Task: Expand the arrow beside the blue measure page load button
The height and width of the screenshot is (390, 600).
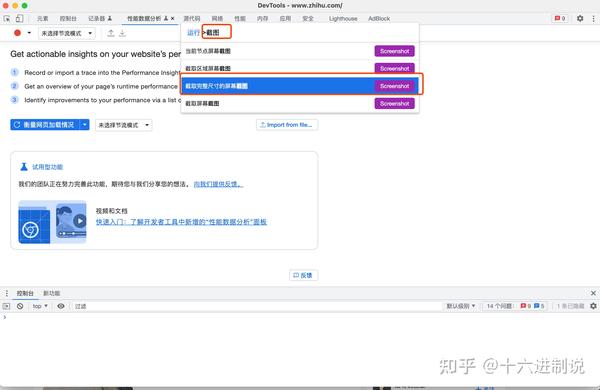Action: point(85,125)
